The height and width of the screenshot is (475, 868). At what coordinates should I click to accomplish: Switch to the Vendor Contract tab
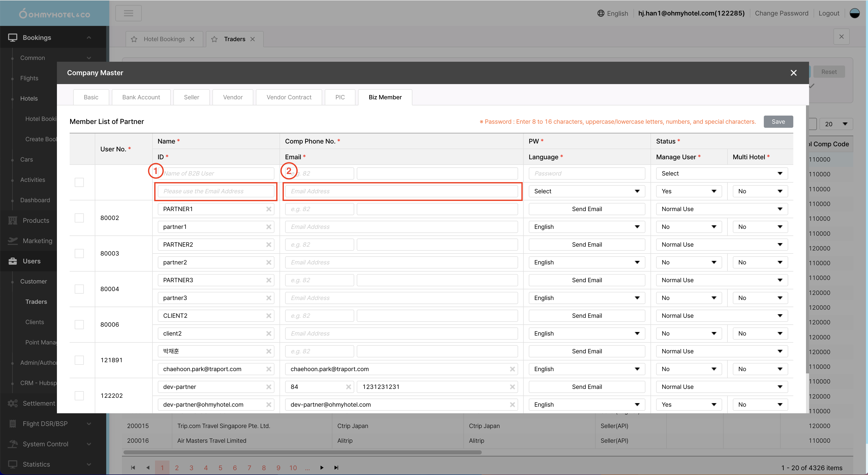(x=289, y=97)
